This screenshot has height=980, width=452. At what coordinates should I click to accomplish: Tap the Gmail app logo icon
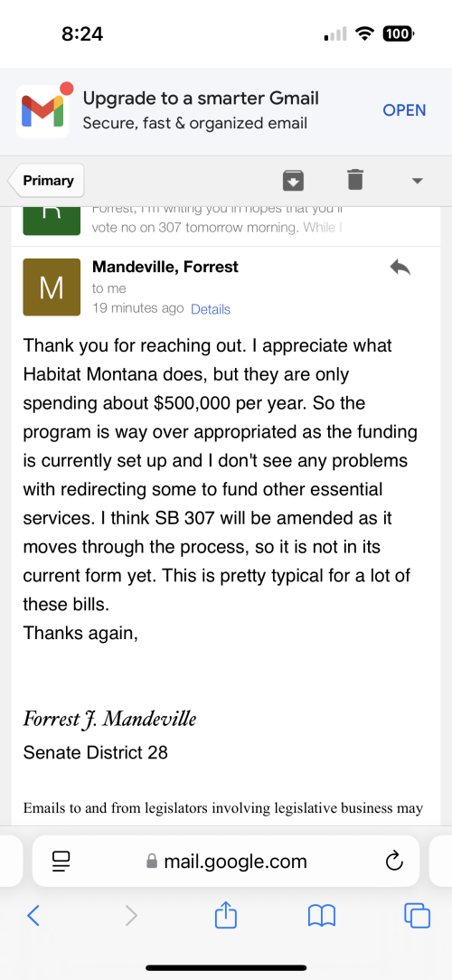[42, 110]
